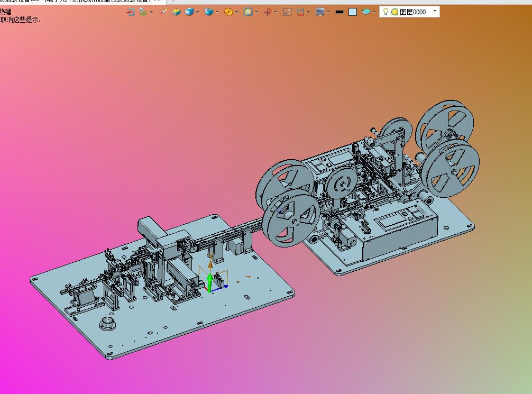This screenshot has width=532, height=394.
Task: Click the light blue color swatch
Action: [353, 12]
